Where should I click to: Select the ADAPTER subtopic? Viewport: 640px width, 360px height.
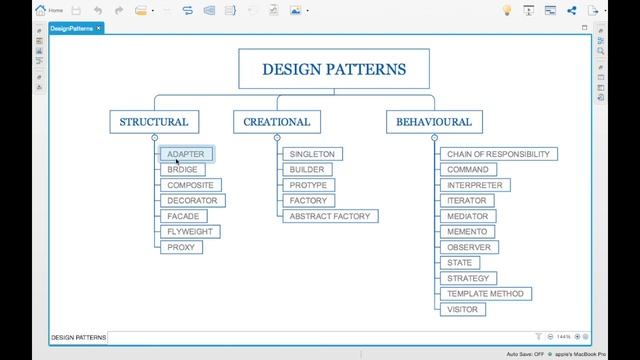click(x=186, y=154)
